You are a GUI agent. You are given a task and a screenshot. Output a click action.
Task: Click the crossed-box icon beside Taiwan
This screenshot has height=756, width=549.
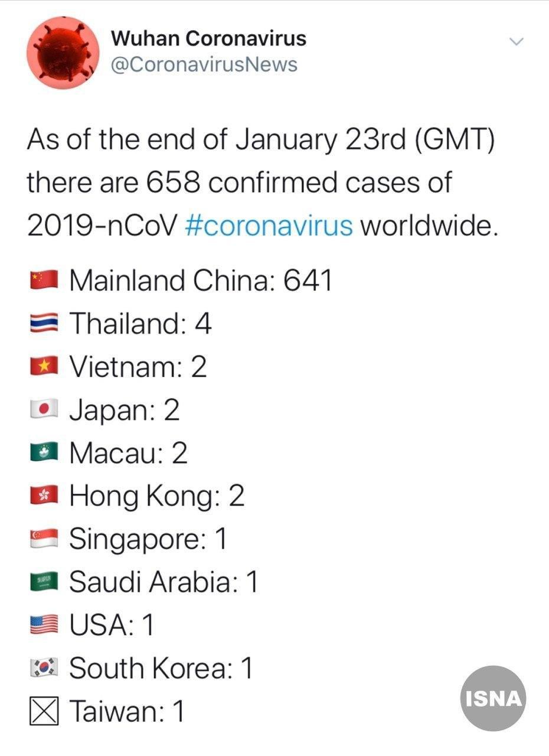[44, 712]
